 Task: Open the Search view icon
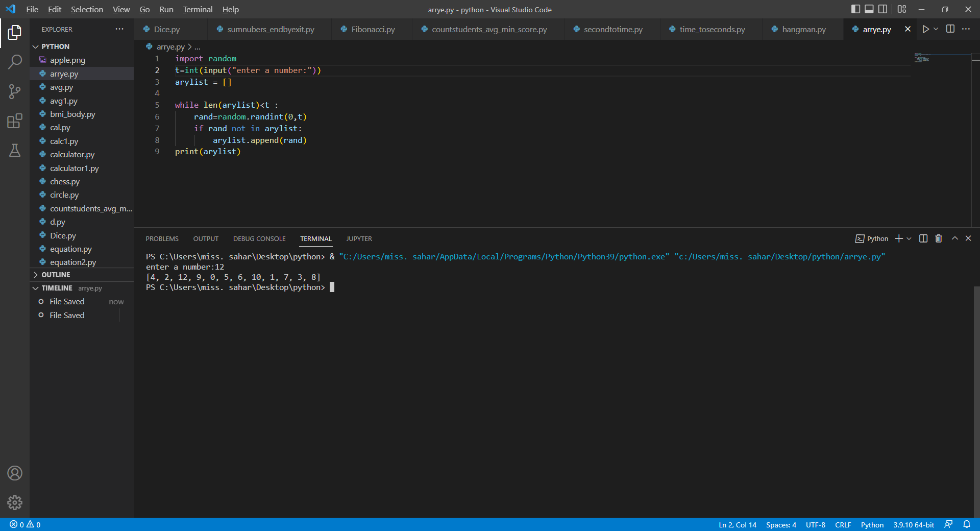[x=15, y=62]
